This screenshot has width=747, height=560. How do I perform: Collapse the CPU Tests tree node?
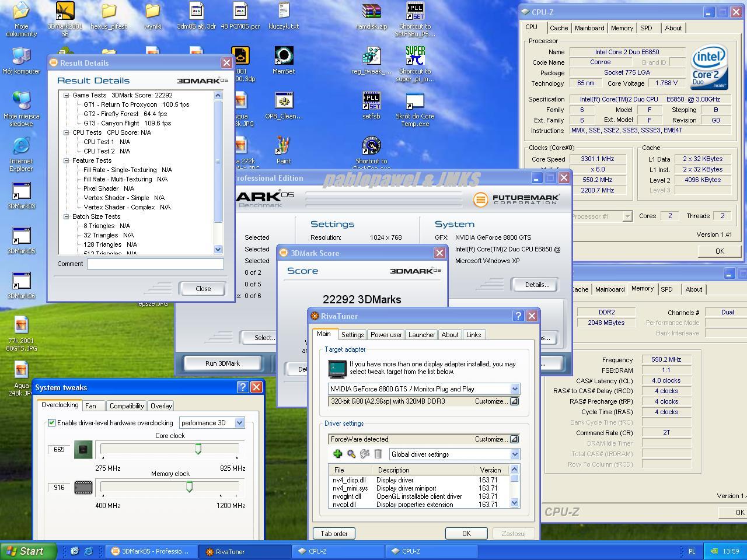(x=66, y=132)
